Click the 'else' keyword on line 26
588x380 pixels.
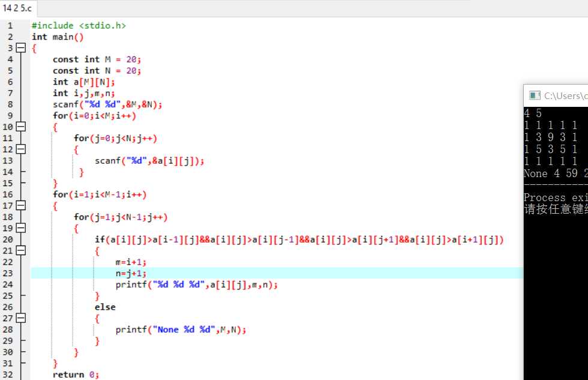click(105, 307)
